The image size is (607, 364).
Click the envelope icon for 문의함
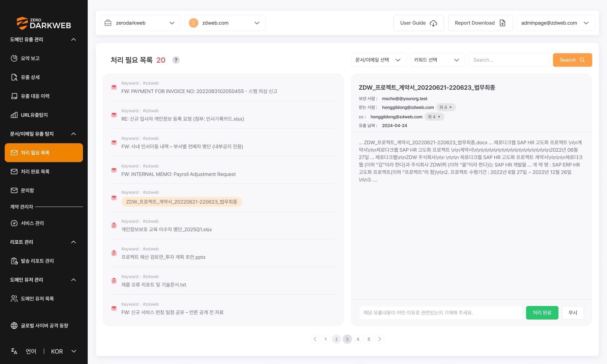(x=14, y=190)
